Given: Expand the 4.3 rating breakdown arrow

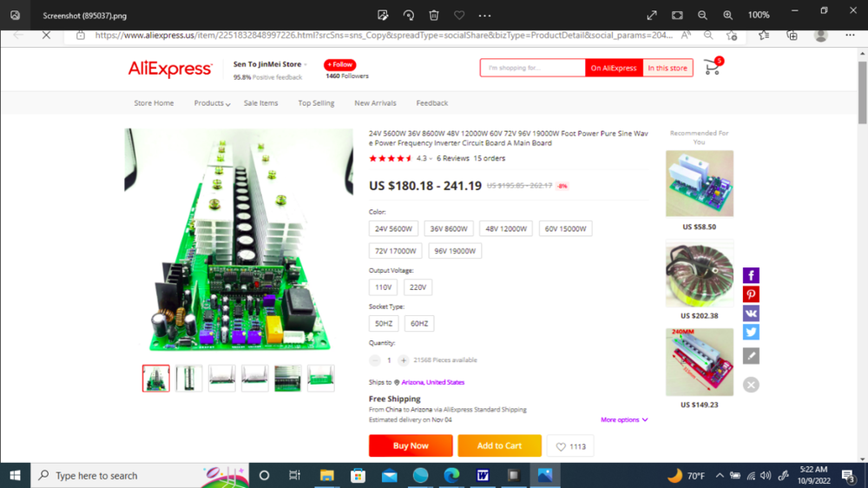Looking at the screenshot, I should 431,159.
